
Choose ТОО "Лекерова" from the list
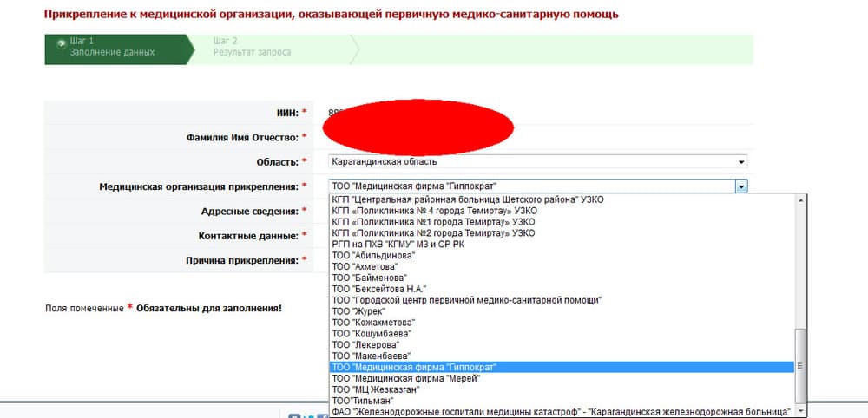coord(562,344)
